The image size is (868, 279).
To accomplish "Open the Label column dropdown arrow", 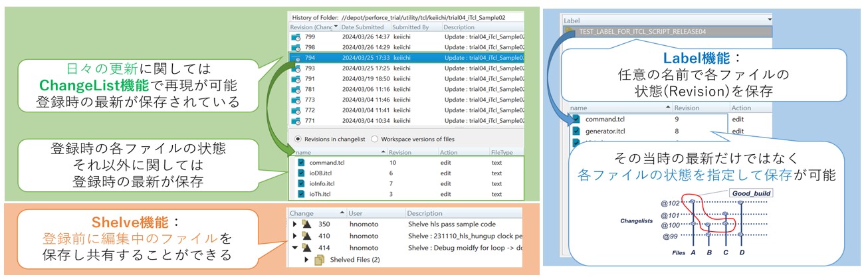I will click(769, 21).
